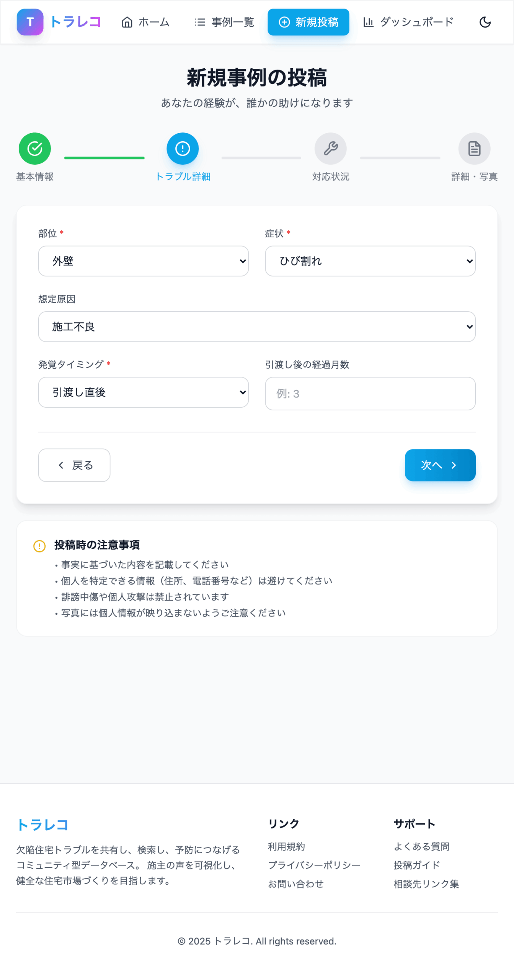Click the トラレコ "T" logo icon
The width and height of the screenshot is (514, 980).
(x=30, y=22)
